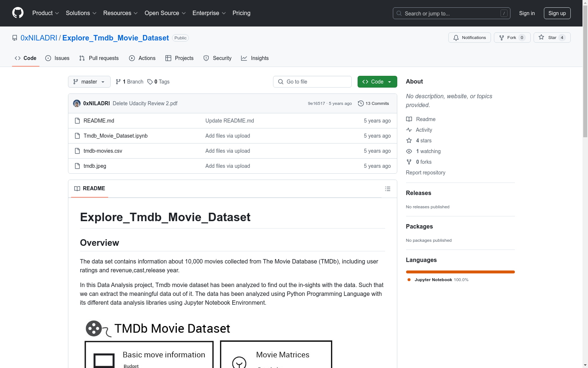
Task: Open the Actions tab
Action: click(x=142, y=58)
